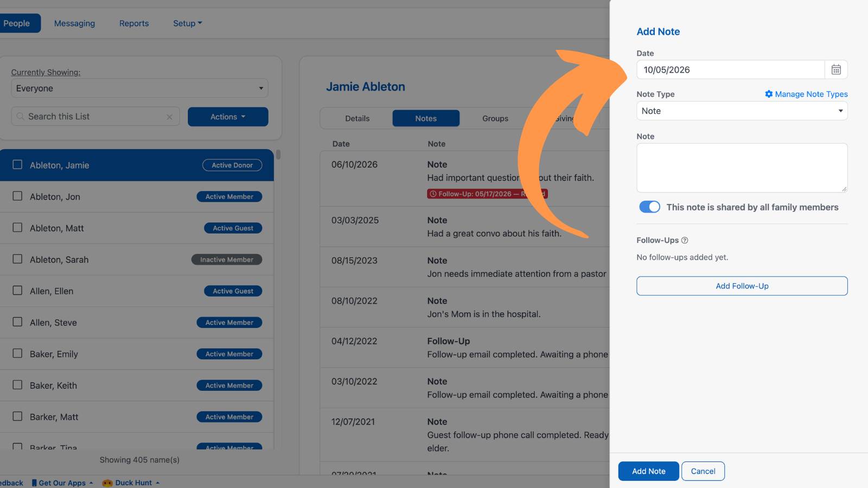This screenshot has height=488, width=868.
Task: Click the Add Follow-Up button
Action: (742, 286)
